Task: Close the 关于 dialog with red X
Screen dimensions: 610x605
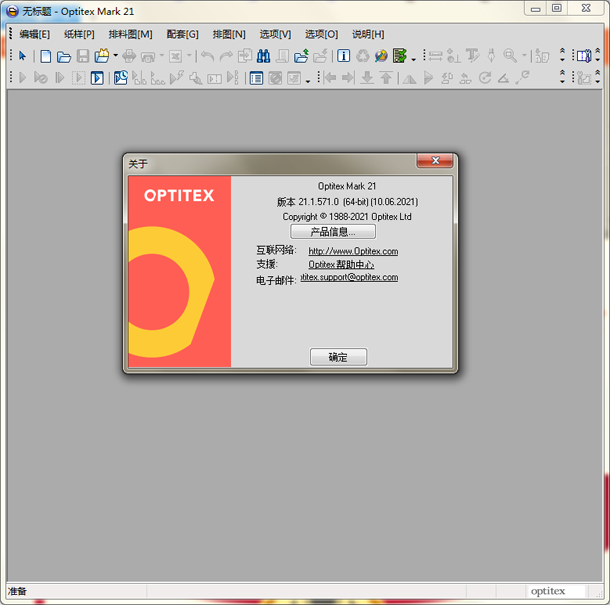Action: pos(435,160)
